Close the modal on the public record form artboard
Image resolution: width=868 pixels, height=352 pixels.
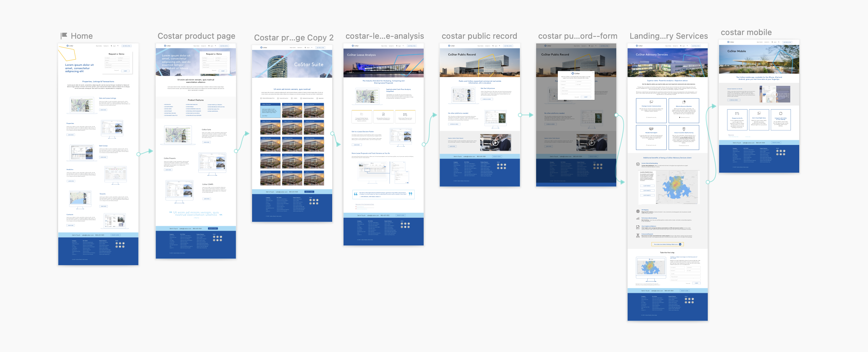pos(593,72)
